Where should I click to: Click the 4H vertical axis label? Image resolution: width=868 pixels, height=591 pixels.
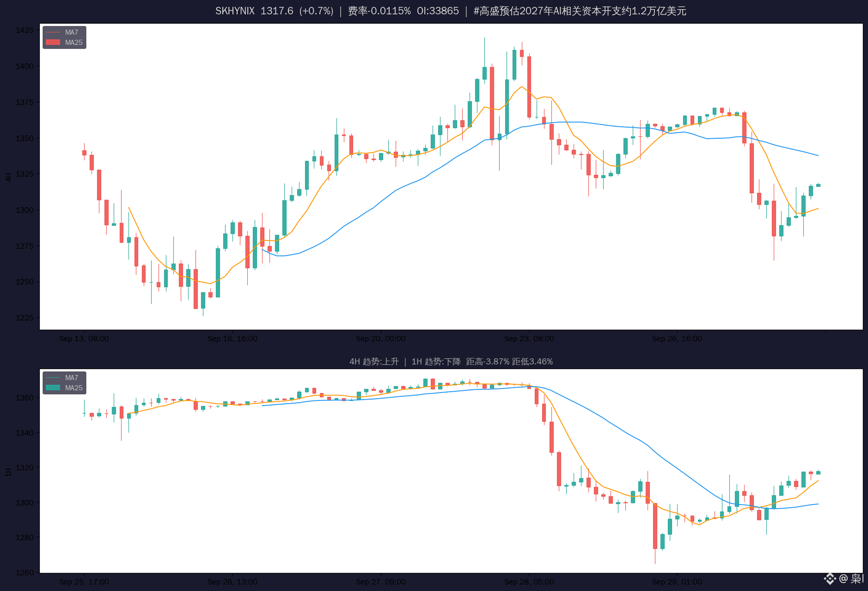tap(8, 177)
